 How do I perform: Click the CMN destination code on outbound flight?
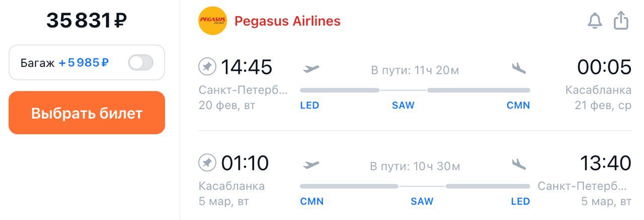point(518,105)
